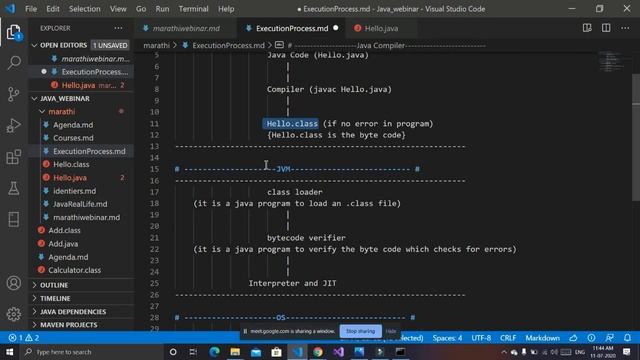Open the Test flask view
The width and height of the screenshot is (640, 360).
pos(13,188)
